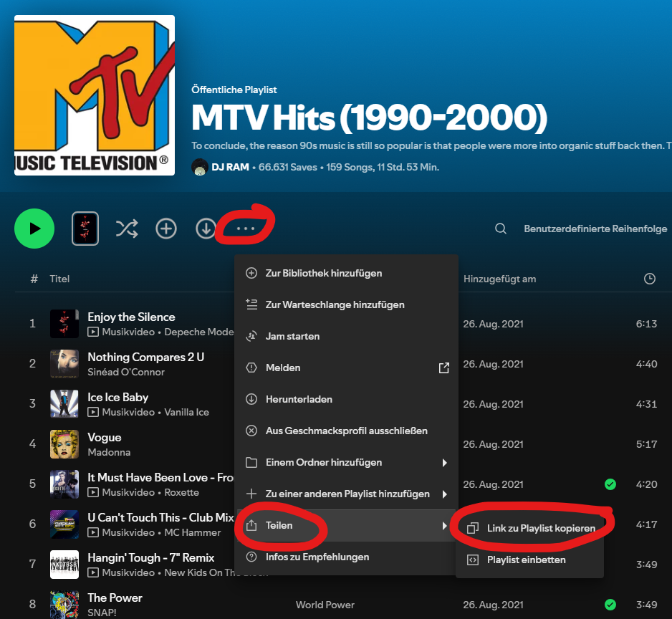Click Enjoy the Silence album thumbnail
Image resolution: width=672 pixels, height=619 pixels.
[64, 324]
